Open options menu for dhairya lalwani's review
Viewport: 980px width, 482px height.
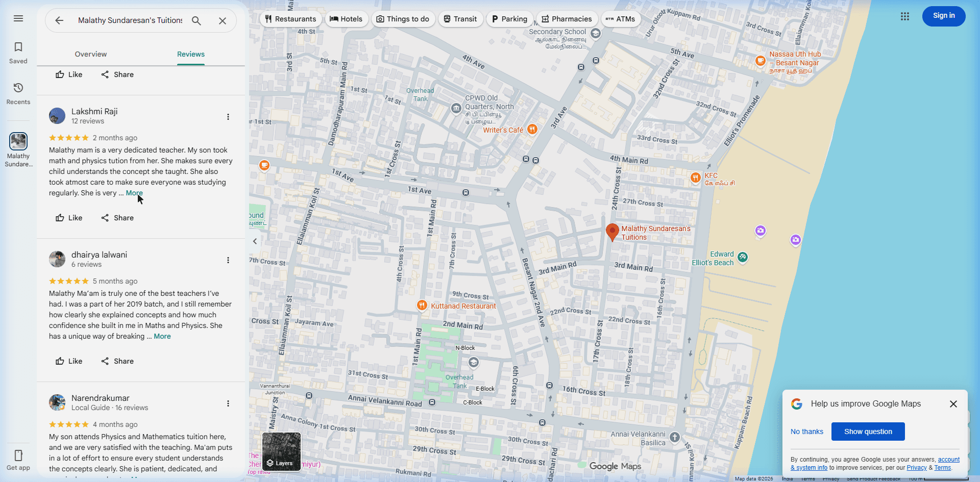[228, 260]
